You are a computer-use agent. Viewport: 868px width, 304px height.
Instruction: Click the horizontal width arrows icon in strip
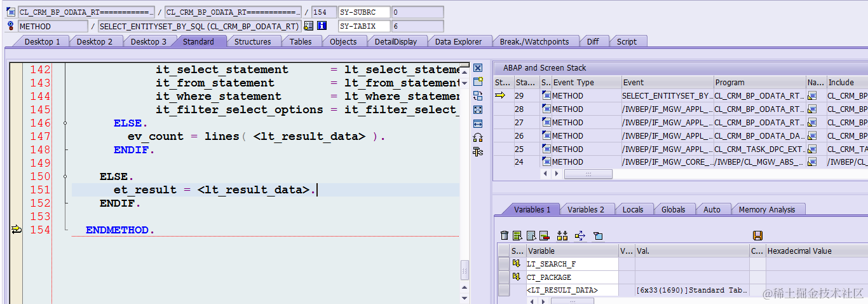click(x=478, y=123)
